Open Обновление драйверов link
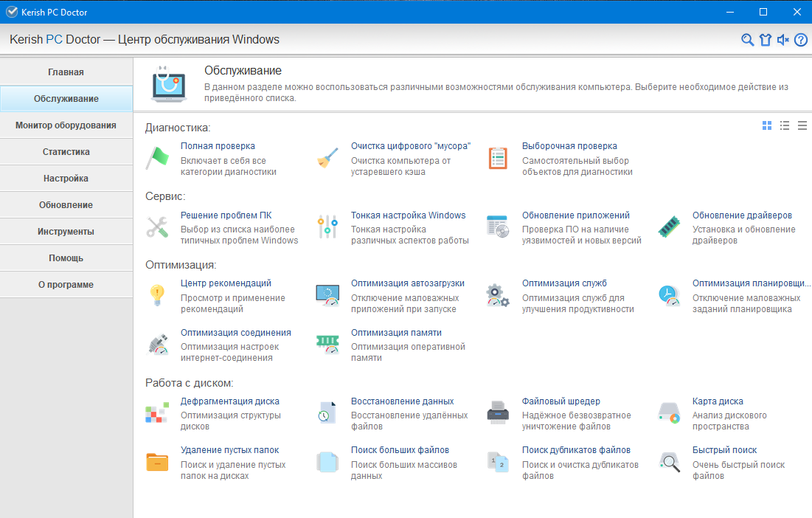Screen dimensions: 812x518 742,215
